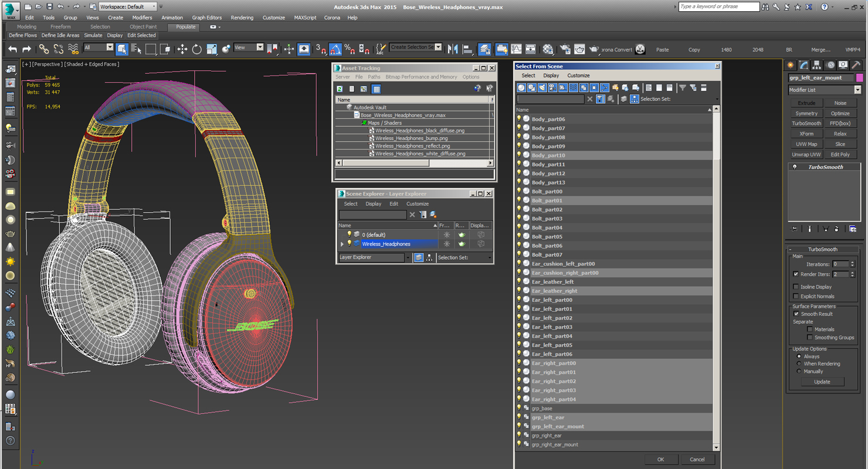
Task: Open the selection filter All dropdown
Action: point(110,47)
